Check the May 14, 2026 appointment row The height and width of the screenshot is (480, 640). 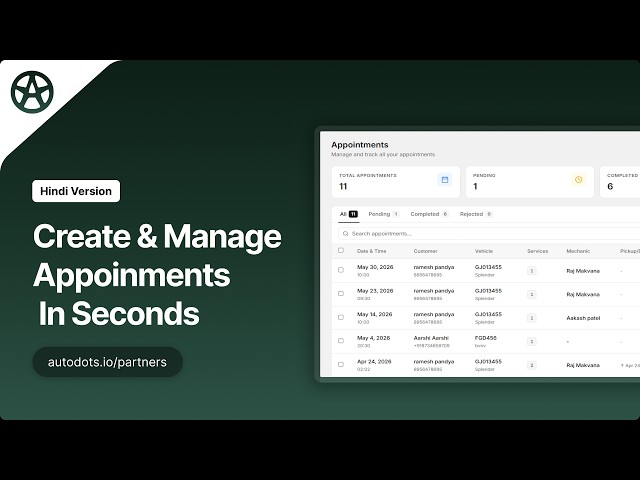click(341, 317)
